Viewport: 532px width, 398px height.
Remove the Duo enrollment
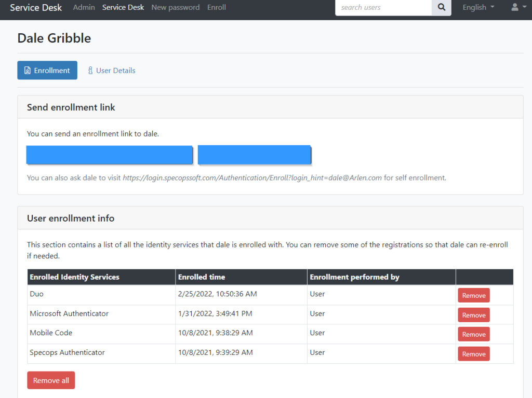pos(474,295)
